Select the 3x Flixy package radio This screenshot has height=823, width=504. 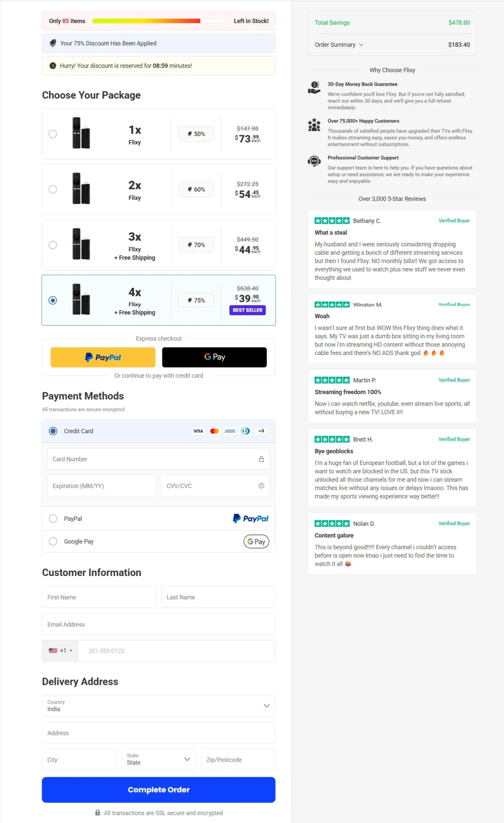coord(52,245)
